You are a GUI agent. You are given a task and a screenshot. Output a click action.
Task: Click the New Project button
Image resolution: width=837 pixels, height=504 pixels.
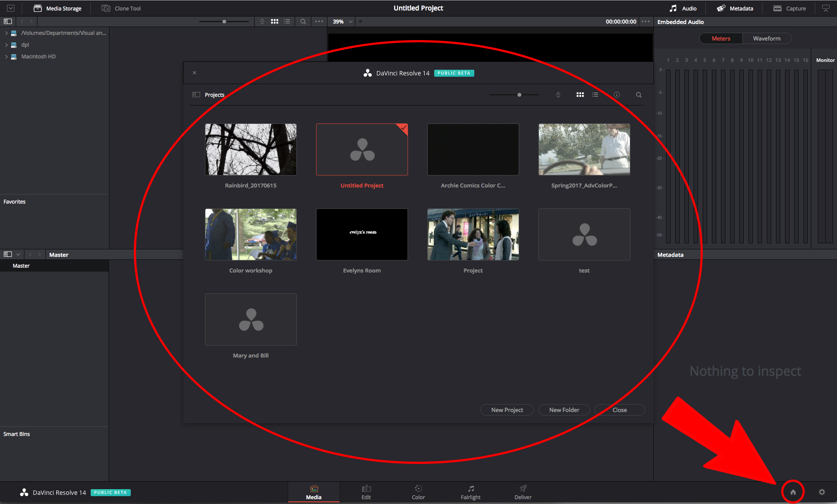(507, 410)
